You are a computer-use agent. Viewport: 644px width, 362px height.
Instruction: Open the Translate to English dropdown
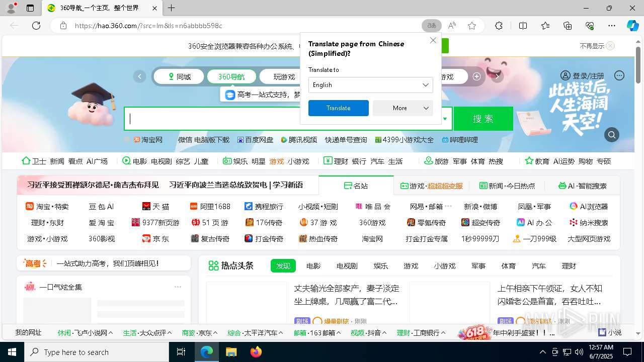[x=371, y=85]
